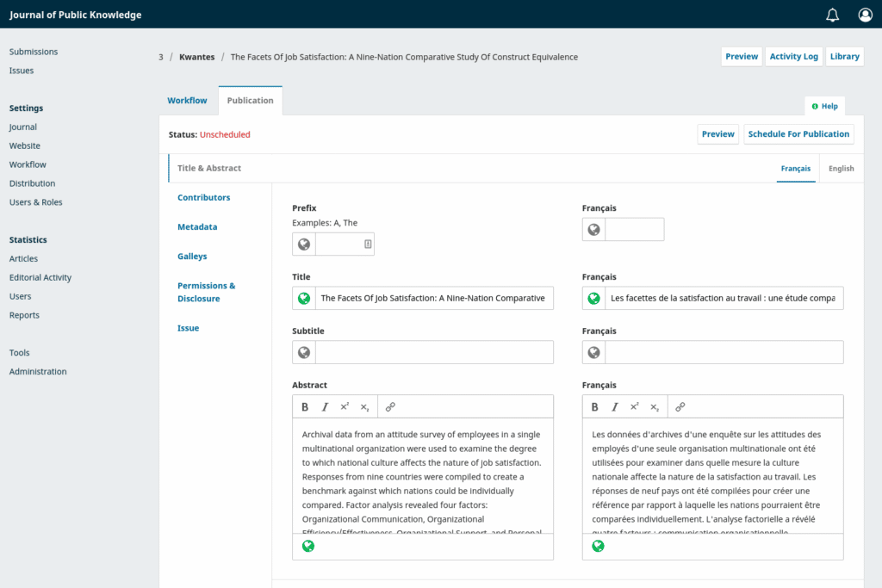This screenshot has height=588, width=882.
Task: Apply bold formatting in the English Abstract editor
Action: (x=304, y=406)
